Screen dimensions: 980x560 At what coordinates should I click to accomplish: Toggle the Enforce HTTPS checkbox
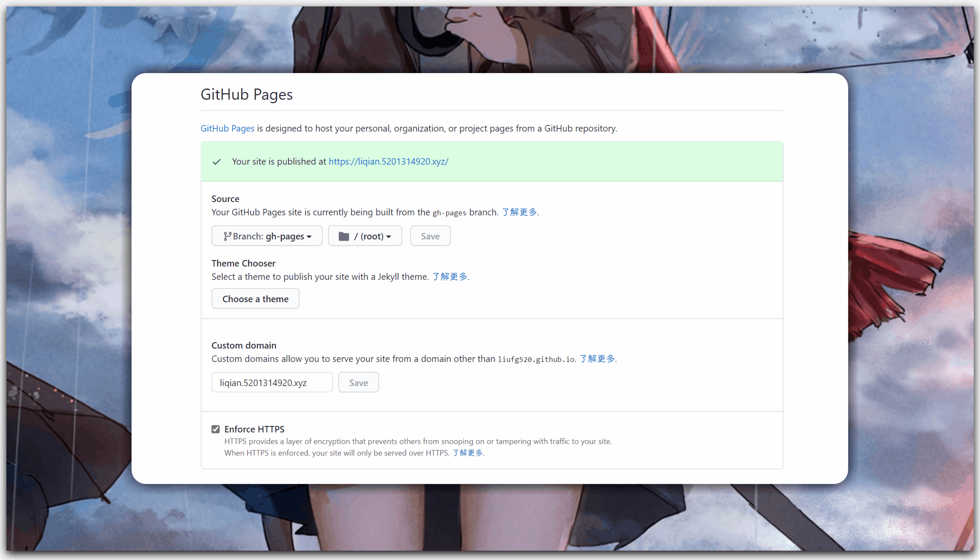[x=216, y=429]
